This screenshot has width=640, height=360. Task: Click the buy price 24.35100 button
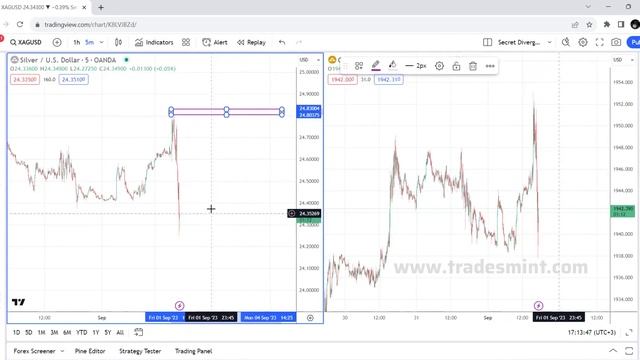[73, 79]
